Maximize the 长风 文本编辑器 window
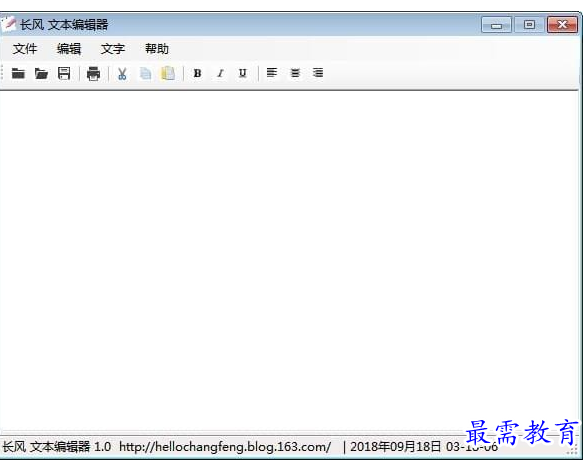This screenshot has height=464, width=587. [x=529, y=25]
